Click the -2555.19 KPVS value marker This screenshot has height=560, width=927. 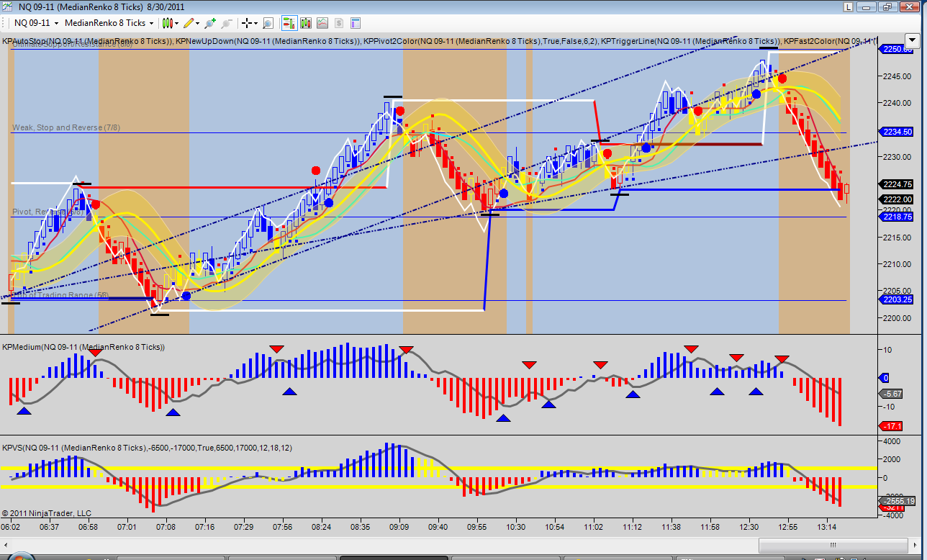click(897, 501)
